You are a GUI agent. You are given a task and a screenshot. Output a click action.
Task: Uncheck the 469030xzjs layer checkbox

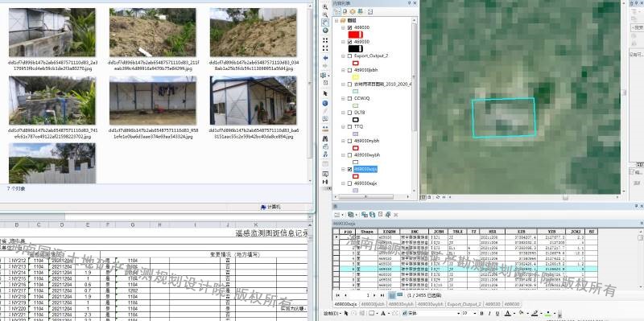tap(349, 169)
